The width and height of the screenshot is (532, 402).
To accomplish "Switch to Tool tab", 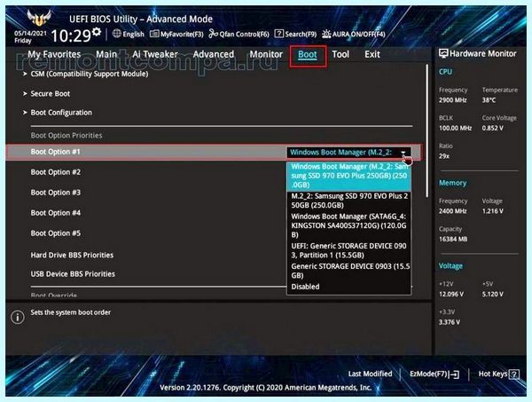I will (x=340, y=54).
